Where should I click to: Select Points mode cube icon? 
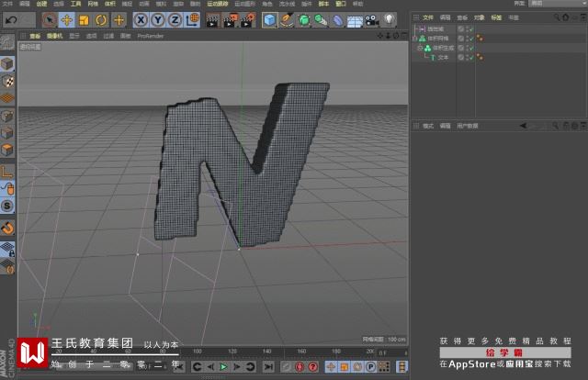pyautogui.click(x=7, y=117)
